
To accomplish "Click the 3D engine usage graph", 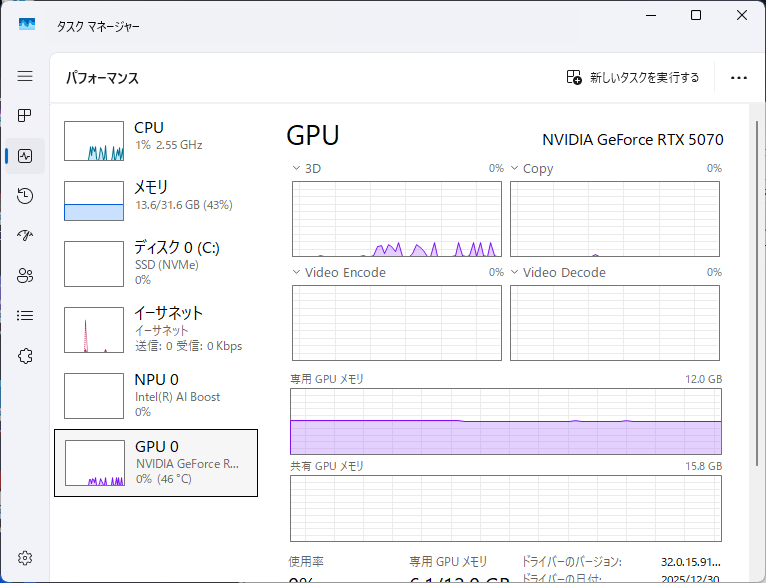I will [397, 219].
